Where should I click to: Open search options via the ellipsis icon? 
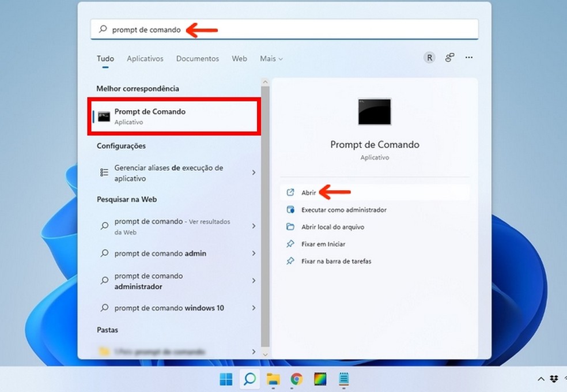point(468,58)
